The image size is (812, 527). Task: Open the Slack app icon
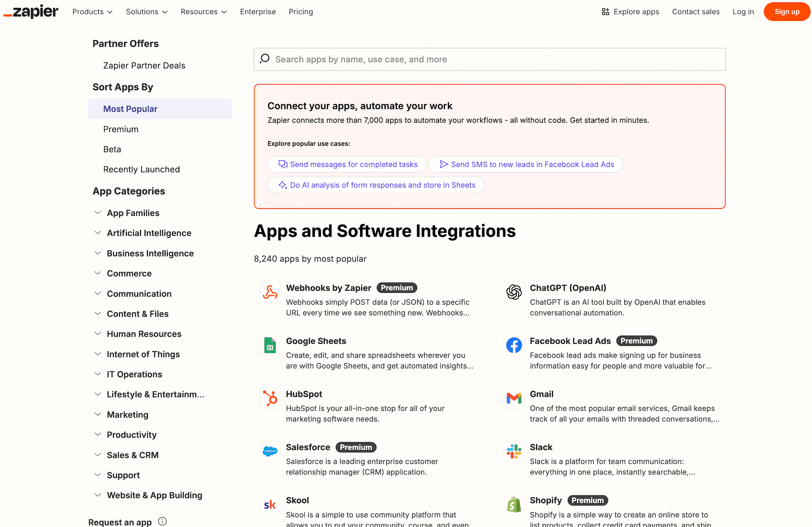click(514, 451)
